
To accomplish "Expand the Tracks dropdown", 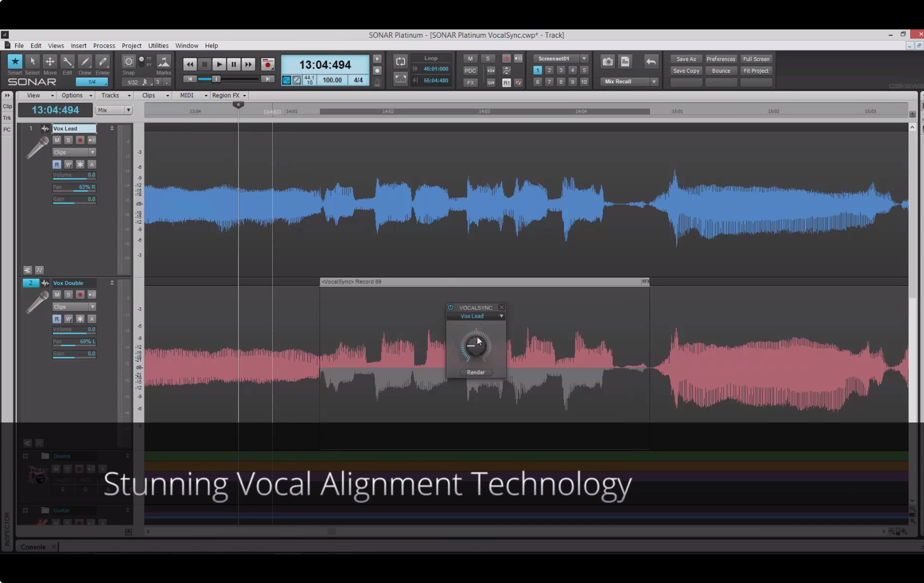I will tap(114, 96).
